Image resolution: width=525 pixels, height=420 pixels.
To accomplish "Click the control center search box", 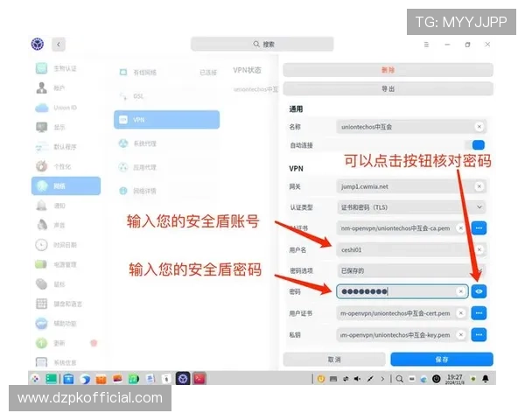I will tap(262, 44).
